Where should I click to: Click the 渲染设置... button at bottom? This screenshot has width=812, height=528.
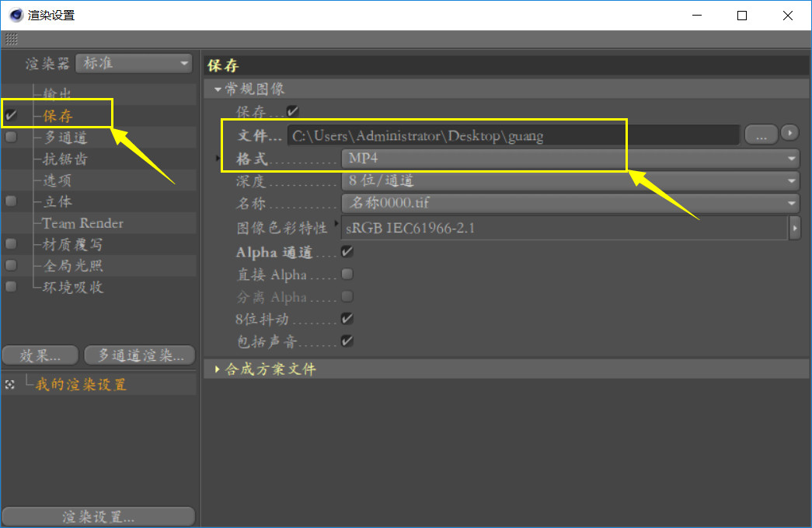[x=99, y=516]
